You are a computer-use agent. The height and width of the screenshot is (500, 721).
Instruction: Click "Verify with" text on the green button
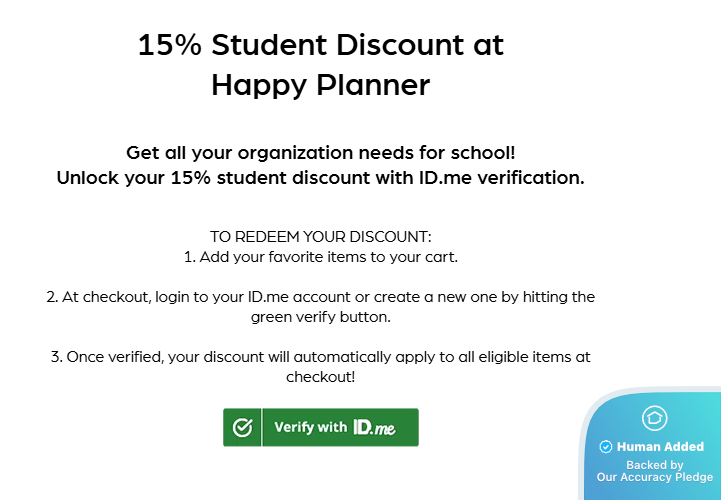tap(310, 427)
